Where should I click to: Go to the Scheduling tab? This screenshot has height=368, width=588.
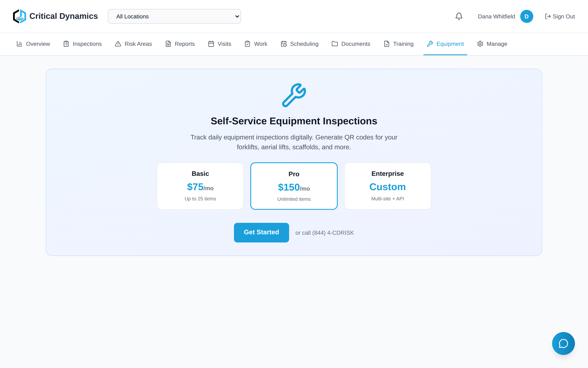point(299,44)
